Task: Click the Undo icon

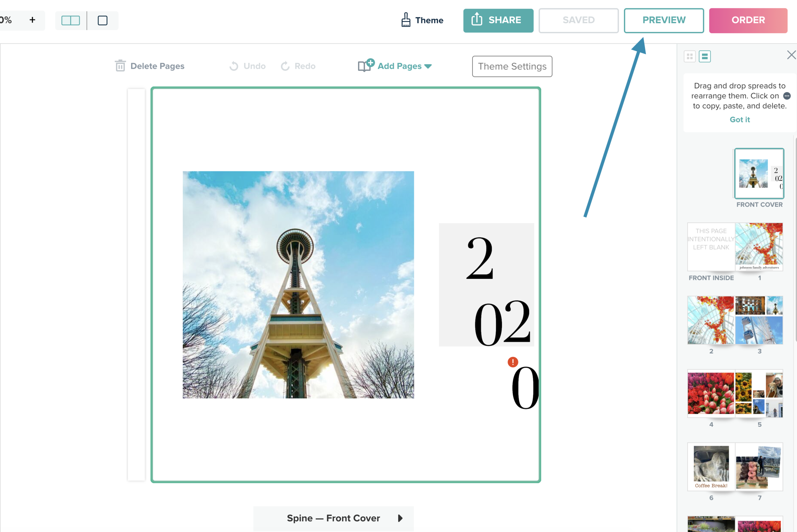Action: pos(234,66)
